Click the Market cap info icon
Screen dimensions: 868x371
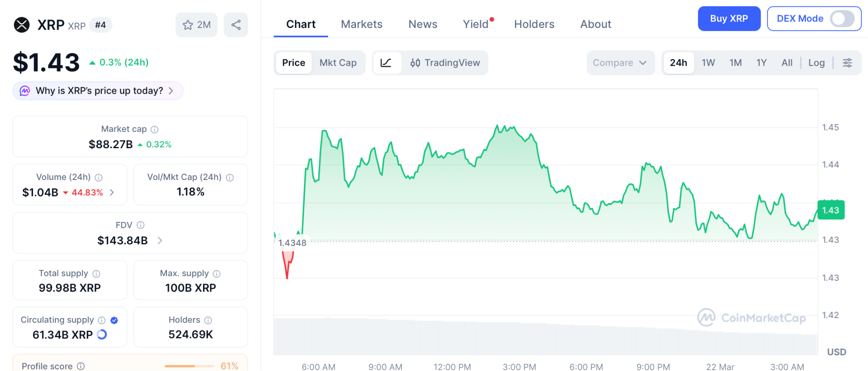[155, 130]
